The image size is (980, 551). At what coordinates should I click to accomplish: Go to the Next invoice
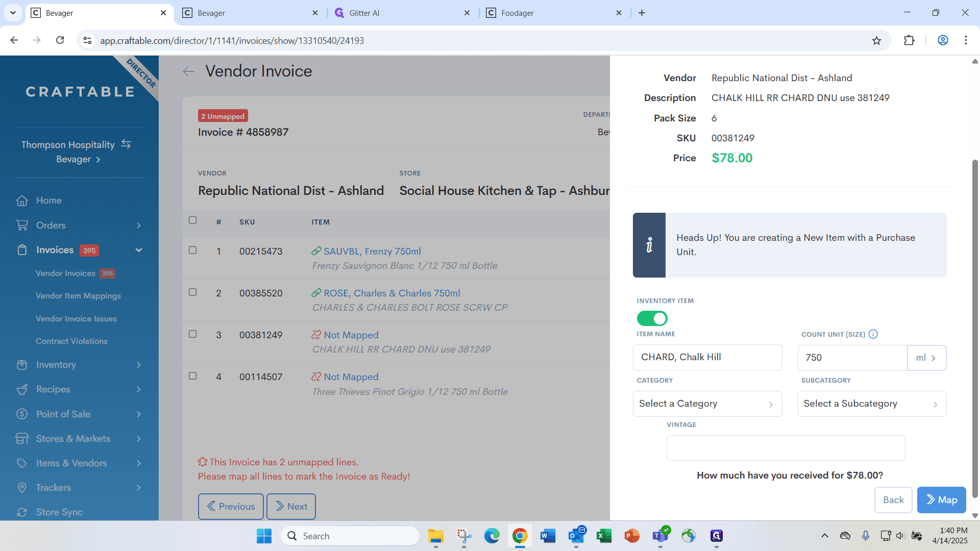291,507
